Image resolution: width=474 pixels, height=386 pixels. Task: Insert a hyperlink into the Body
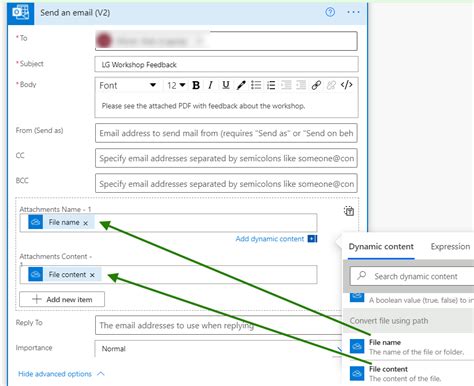click(316, 85)
